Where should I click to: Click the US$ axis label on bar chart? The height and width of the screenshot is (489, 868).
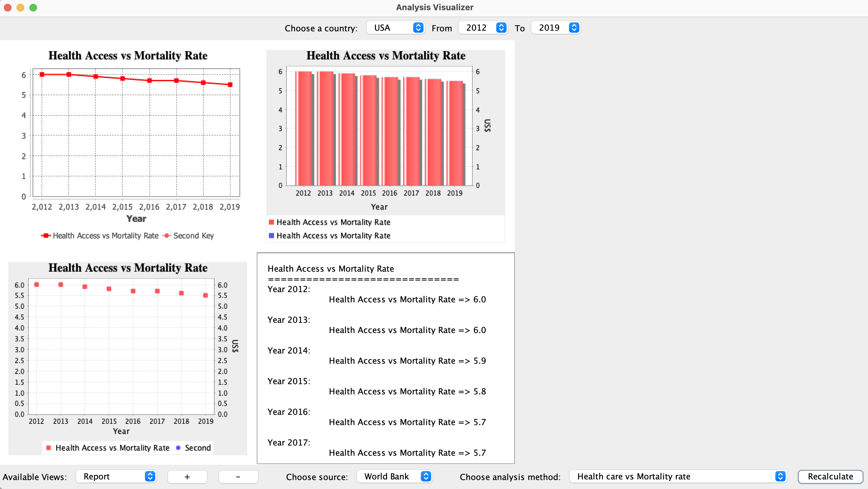click(488, 126)
